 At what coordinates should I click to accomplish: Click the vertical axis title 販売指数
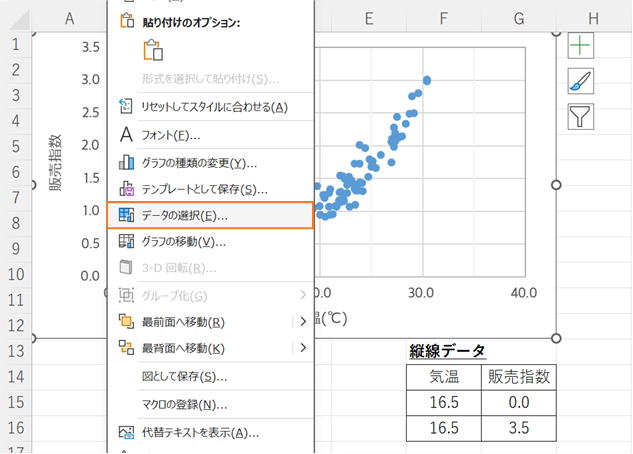pos(55,162)
